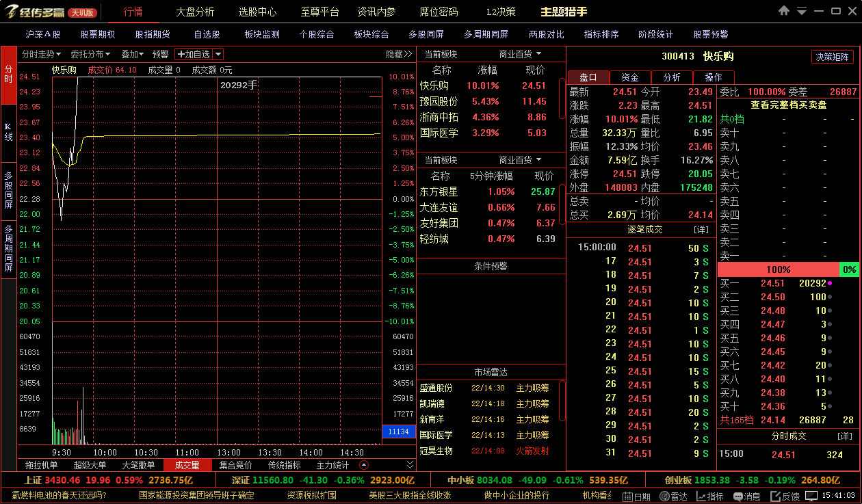Collapse the panel with 隐藏>> button
This screenshot has height=504, width=862.
(399, 54)
